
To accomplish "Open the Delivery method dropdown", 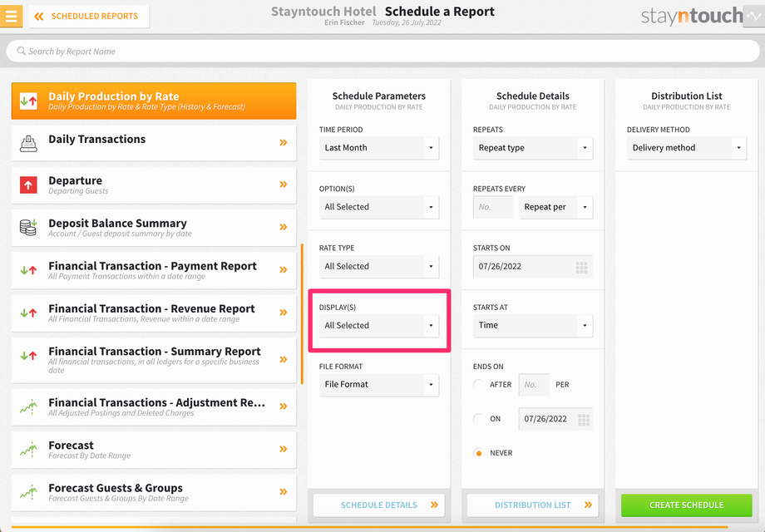I will pyautogui.click(x=687, y=148).
